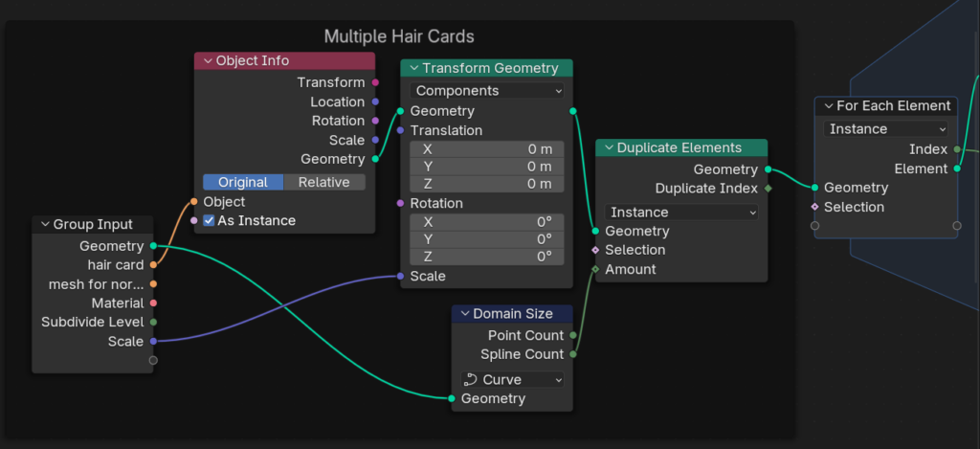
Task: Click the Duplicate Index output socket
Action: coord(768,189)
